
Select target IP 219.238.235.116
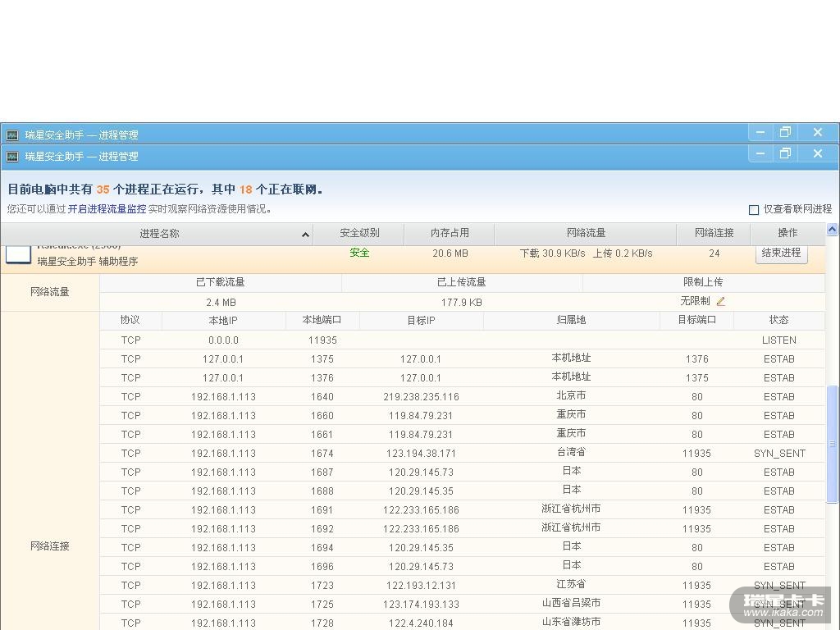point(421,397)
